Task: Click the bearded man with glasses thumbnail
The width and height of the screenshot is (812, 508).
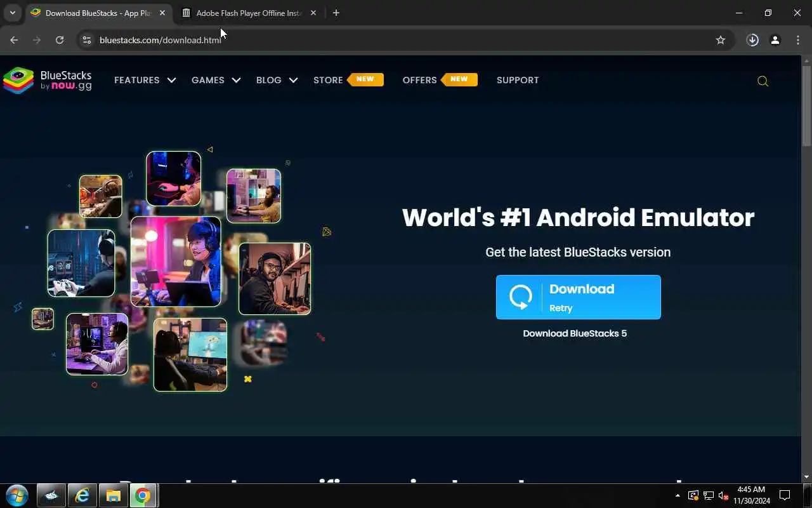Action: click(x=275, y=279)
